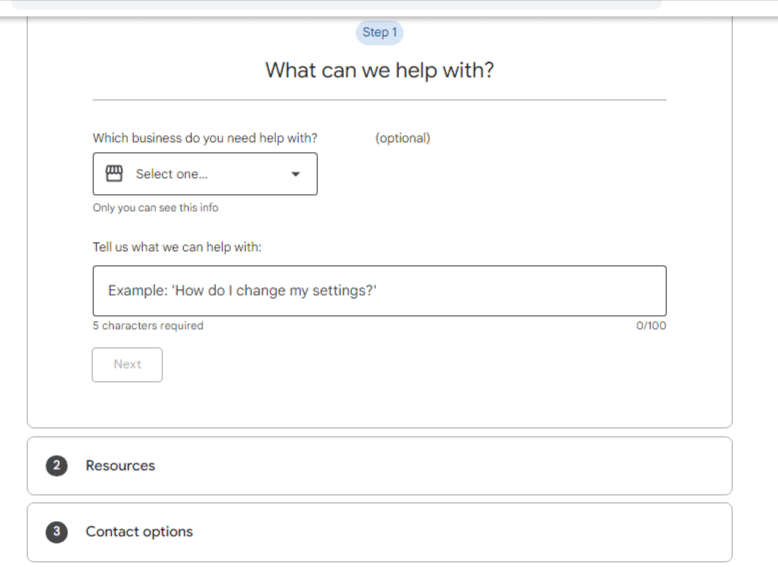Click the 'Tell us what we can help with:' label
The height and width of the screenshot is (567, 778).
pos(177,247)
